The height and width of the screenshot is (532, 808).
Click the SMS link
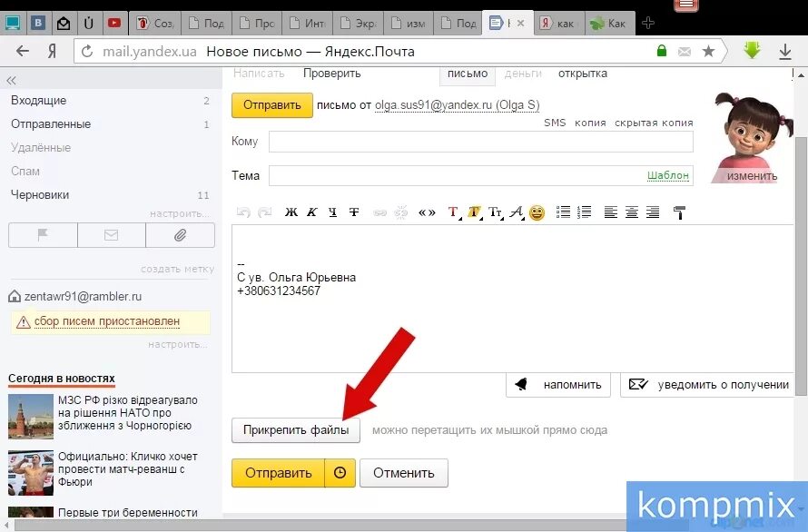pos(555,123)
